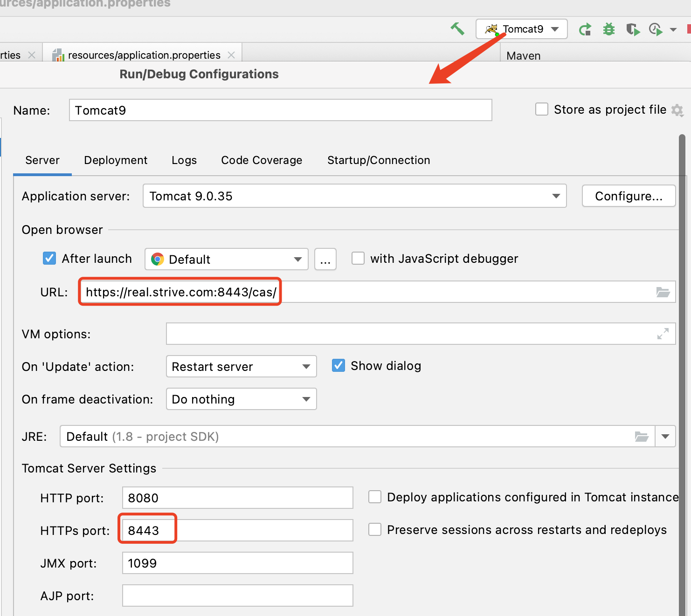Open the Startup/Connection tab
The image size is (691, 616).
[379, 160]
